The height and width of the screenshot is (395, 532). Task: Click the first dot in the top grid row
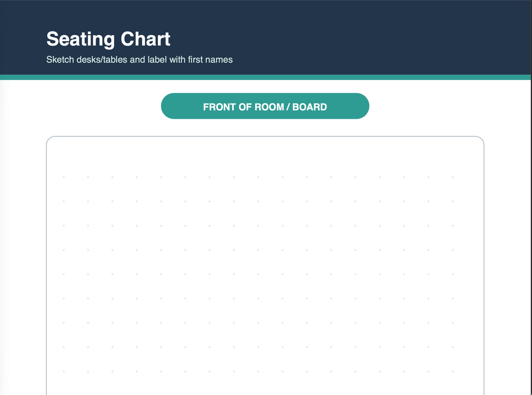click(x=64, y=177)
